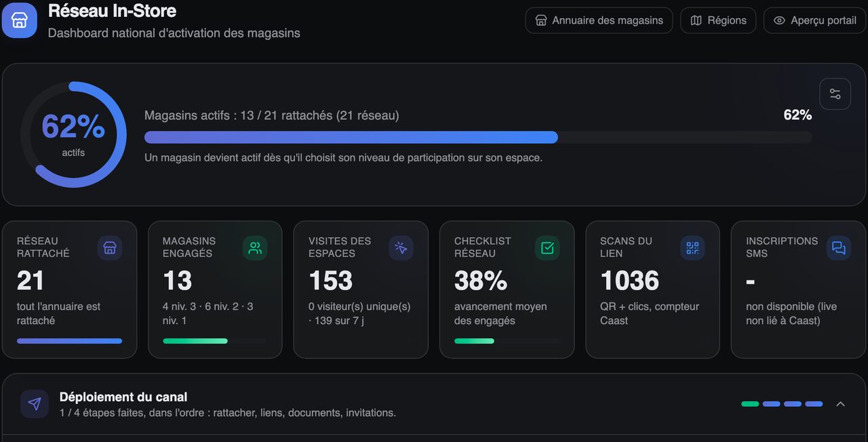This screenshot has height=442, width=868.
Task: Click the 62% value right of the bar
Action: 797,115
